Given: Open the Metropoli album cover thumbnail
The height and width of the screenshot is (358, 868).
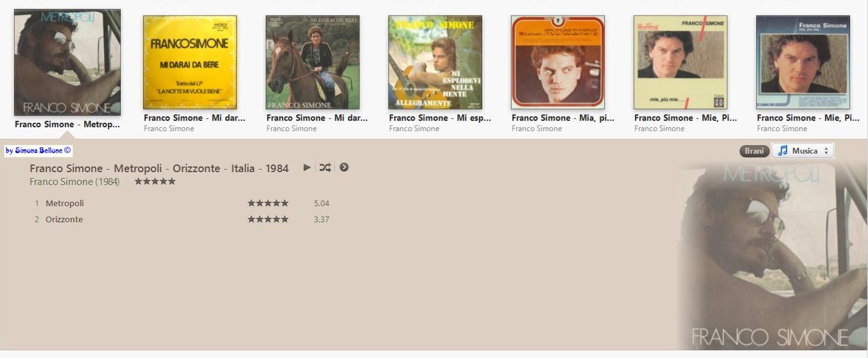Looking at the screenshot, I should click(x=67, y=62).
